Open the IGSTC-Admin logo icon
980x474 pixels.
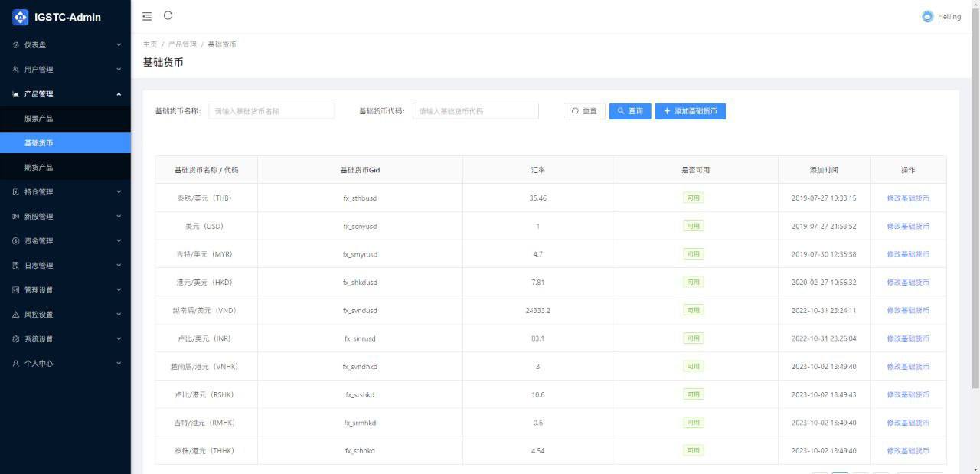coord(18,16)
